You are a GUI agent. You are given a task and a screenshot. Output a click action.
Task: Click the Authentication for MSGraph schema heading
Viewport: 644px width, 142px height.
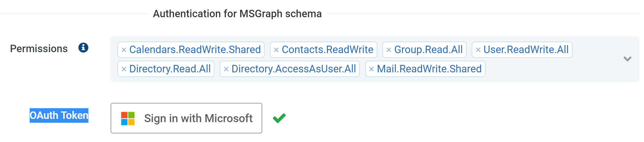pos(237,14)
